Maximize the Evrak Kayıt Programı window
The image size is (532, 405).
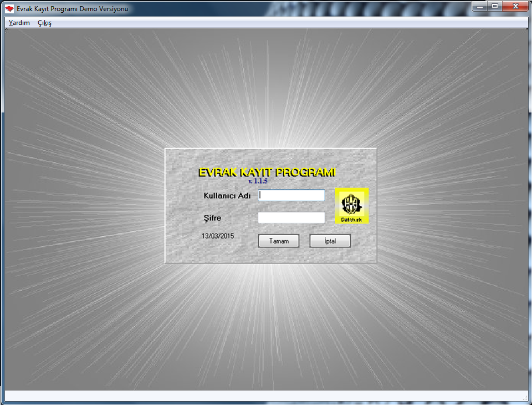(495, 7)
